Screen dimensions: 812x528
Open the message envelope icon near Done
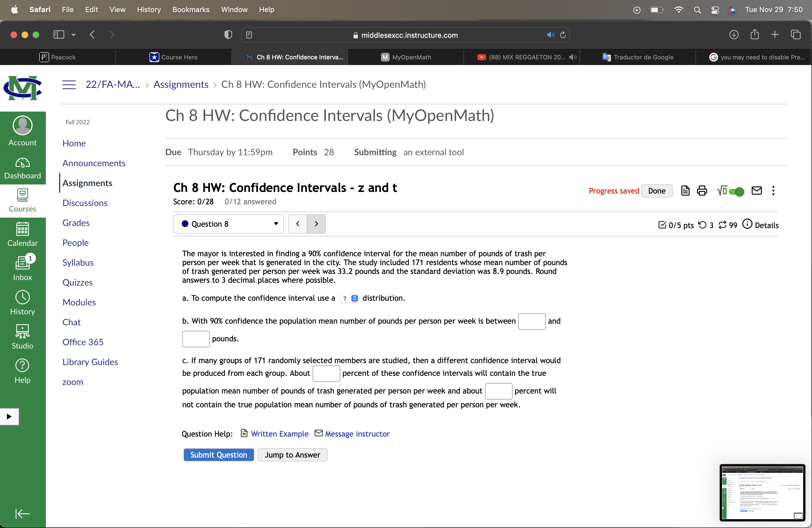[756, 191]
